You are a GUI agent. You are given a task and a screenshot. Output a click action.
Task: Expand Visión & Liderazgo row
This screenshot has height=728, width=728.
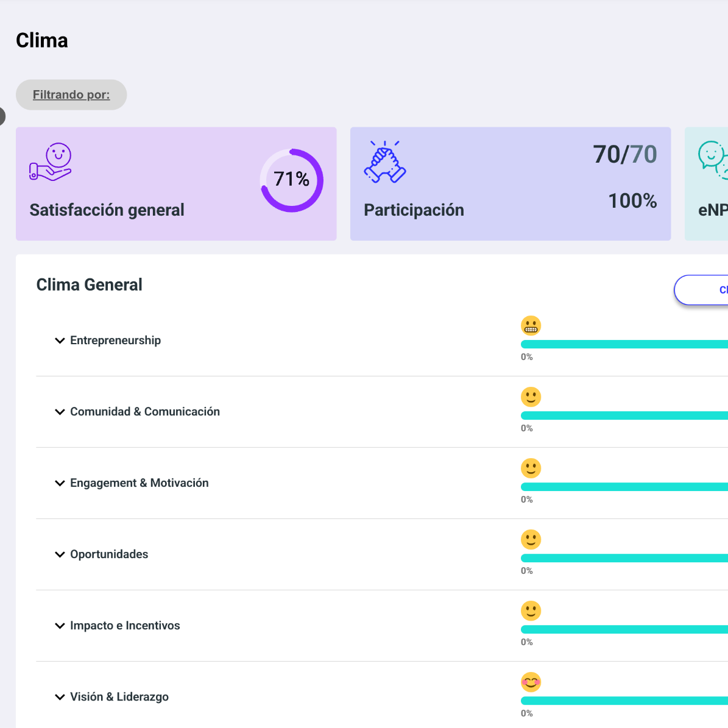[60, 697]
